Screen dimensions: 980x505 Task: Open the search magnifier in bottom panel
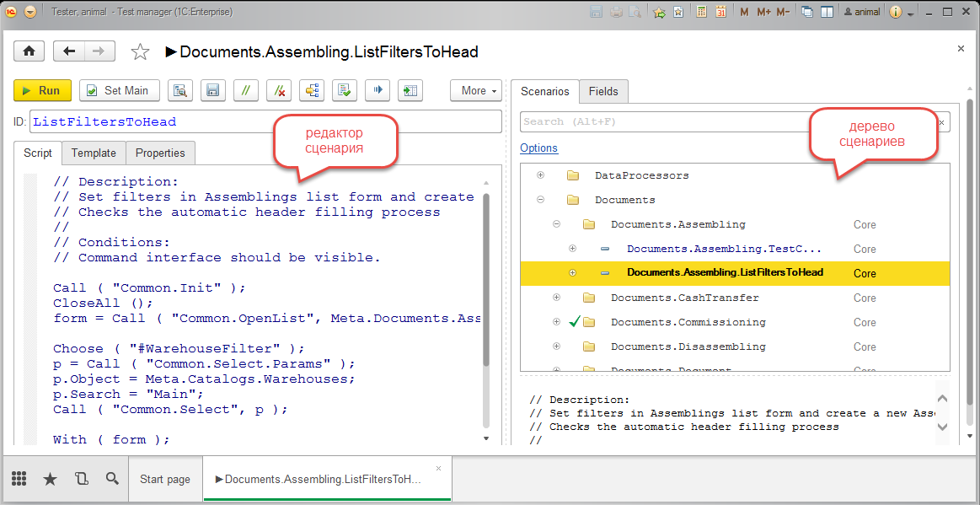pyautogui.click(x=113, y=479)
